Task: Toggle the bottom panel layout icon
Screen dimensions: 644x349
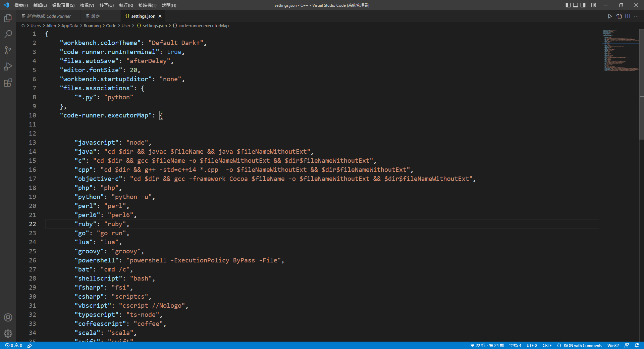Action: click(576, 5)
